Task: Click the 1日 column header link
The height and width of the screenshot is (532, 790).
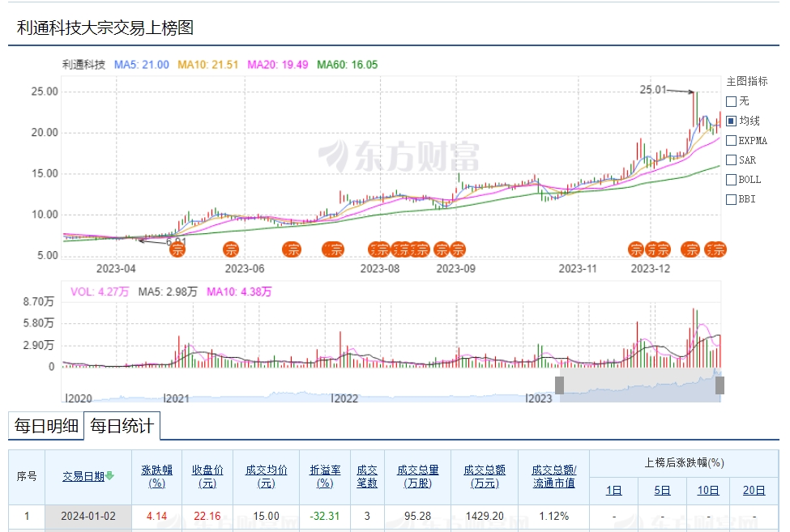Action: 613,490
